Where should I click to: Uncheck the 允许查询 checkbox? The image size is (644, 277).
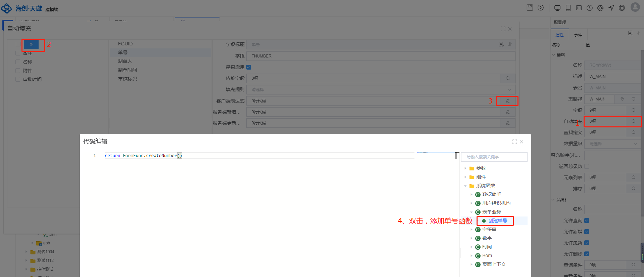coord(587,221)
